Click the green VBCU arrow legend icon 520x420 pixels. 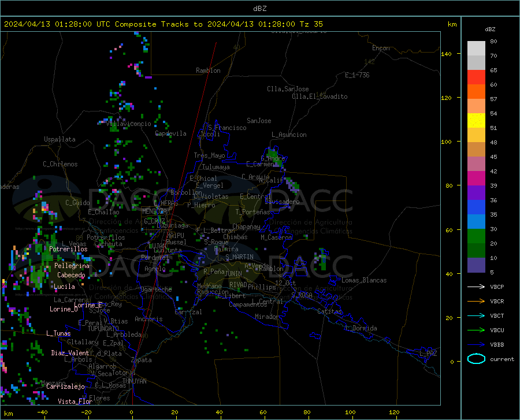(476, 330)
